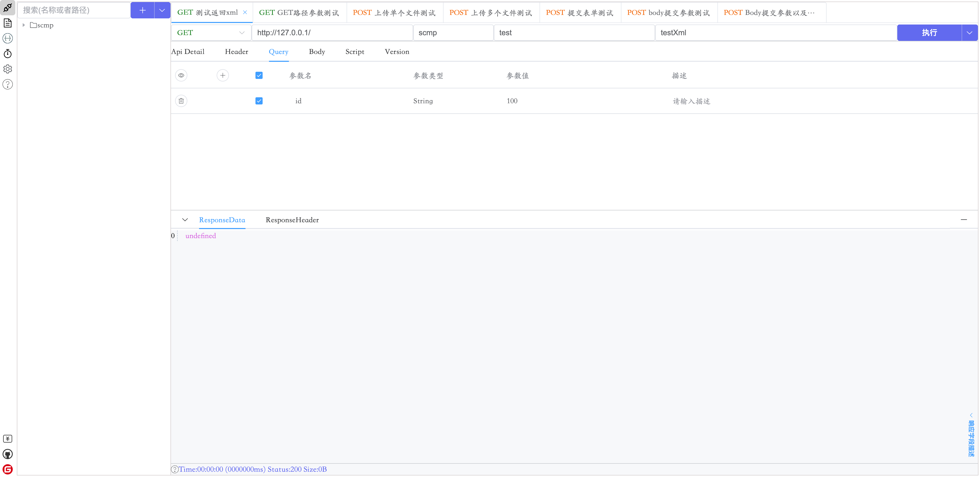Toggle the eye icon in parameter header
The width and height of the screenshot is (980, 477).
tap(181, 75)
